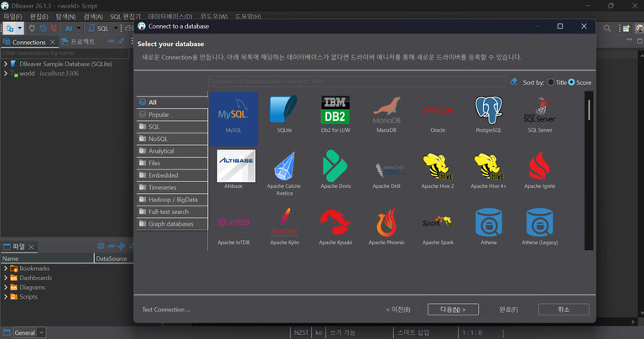Image resolution: width=644 pixels, height=339 pixels.
Task: Focus the filter connections by name field
Action: pos(65,53)
